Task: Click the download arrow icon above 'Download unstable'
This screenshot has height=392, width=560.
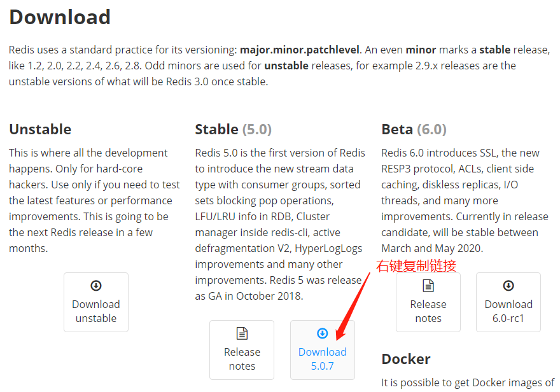Action: click(96, 286)
